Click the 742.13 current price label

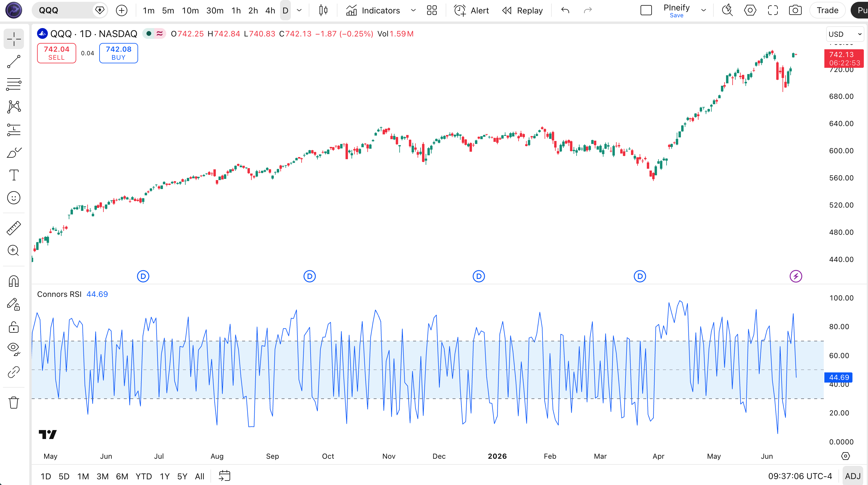pyautogui.click(x=844, y=59)
